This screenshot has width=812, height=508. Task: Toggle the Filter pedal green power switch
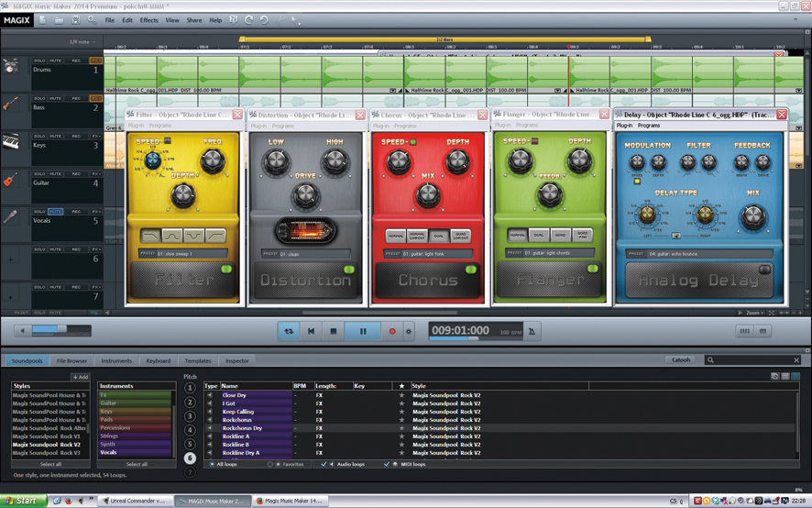pyautogui.click(x=226, y=269)
